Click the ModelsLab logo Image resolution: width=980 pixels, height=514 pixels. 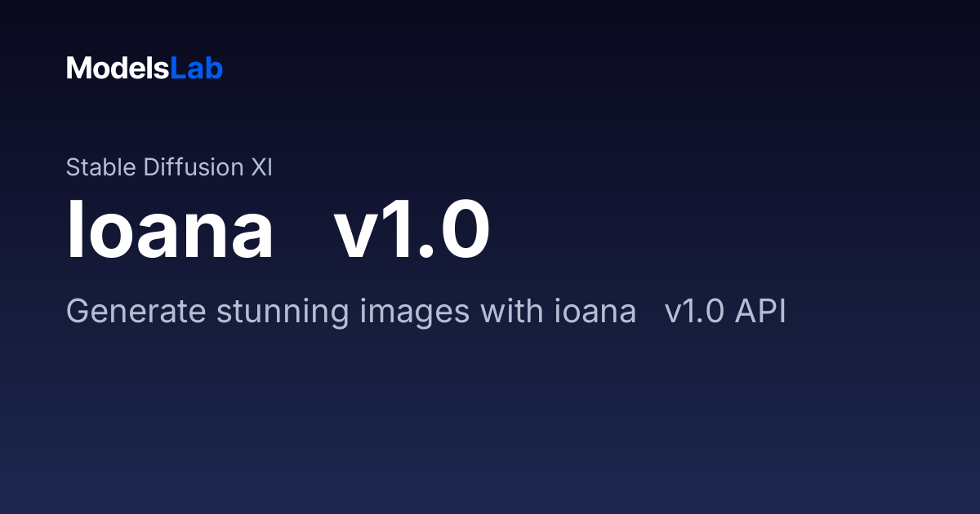(145, 69)
